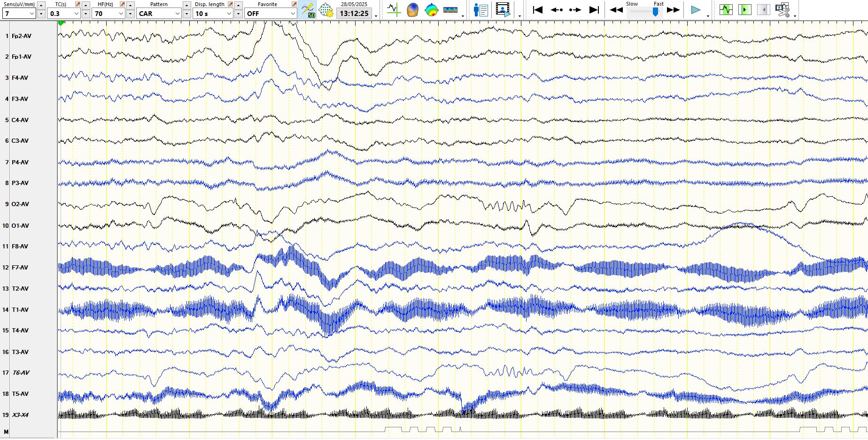Open the electrode montage settings icon
Viewport: 868px width, 440px height.
pos(326,10)
